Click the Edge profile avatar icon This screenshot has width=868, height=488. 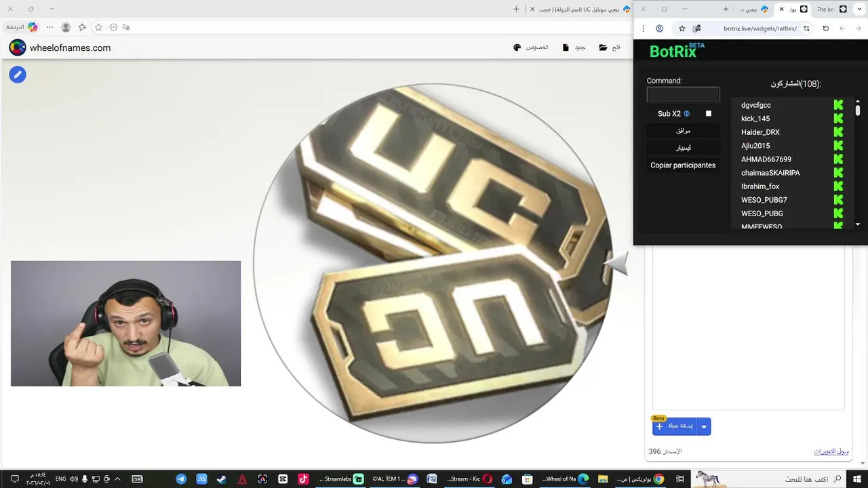(66, 27)
